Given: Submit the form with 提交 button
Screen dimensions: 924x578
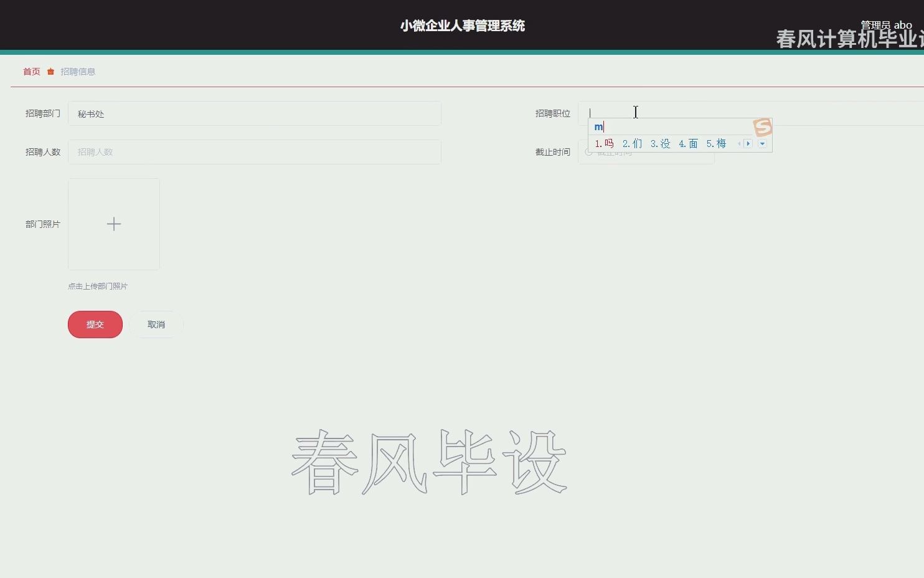Looking at the screenshot, I should [95, 325].
